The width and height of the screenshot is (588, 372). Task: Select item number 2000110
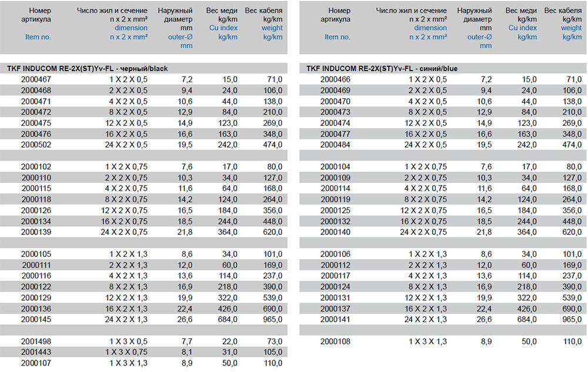(x=36, y=177)
